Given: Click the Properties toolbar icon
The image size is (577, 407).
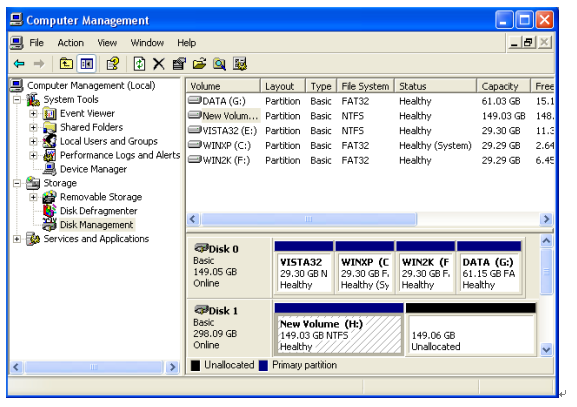Looking at the screenshot, I should [179, 64].
